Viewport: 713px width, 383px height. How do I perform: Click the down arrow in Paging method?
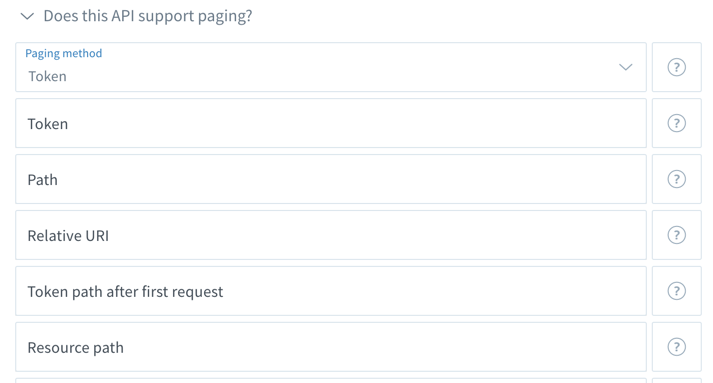click(x=626, y=67)
